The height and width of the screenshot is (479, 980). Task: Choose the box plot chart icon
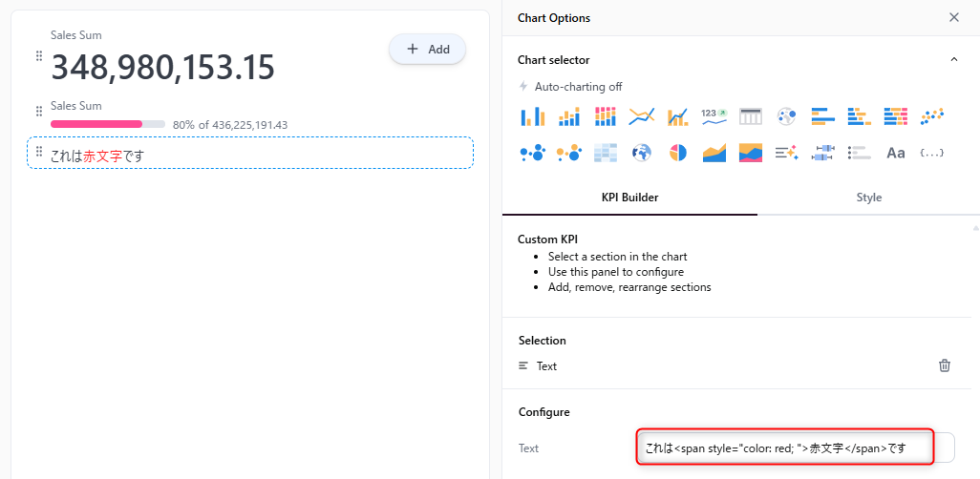tap(822, 153)
